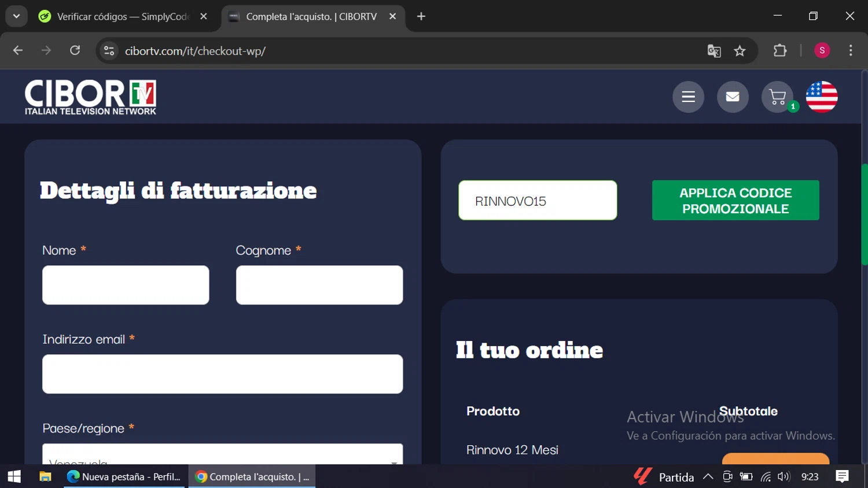Image resolution: width=868 pixels, height=488 pixels.
Task: Check the battery status icon
Action: click(746, 476)
